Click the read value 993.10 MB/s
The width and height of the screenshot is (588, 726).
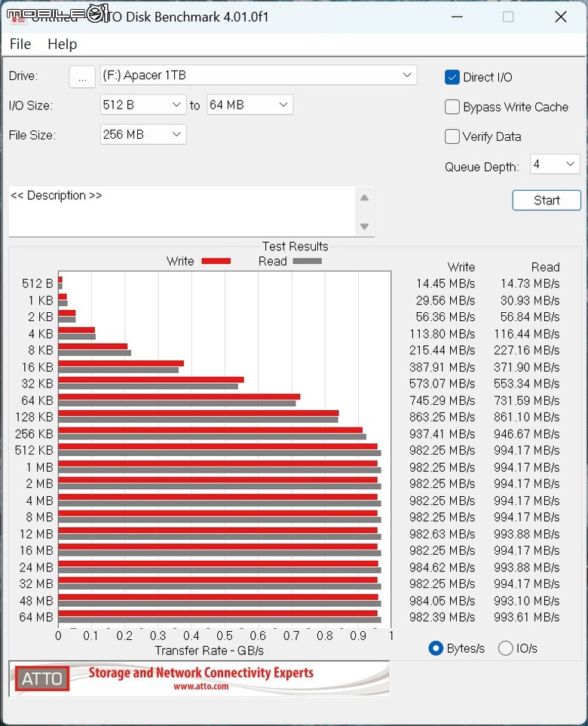coord(526,601)
